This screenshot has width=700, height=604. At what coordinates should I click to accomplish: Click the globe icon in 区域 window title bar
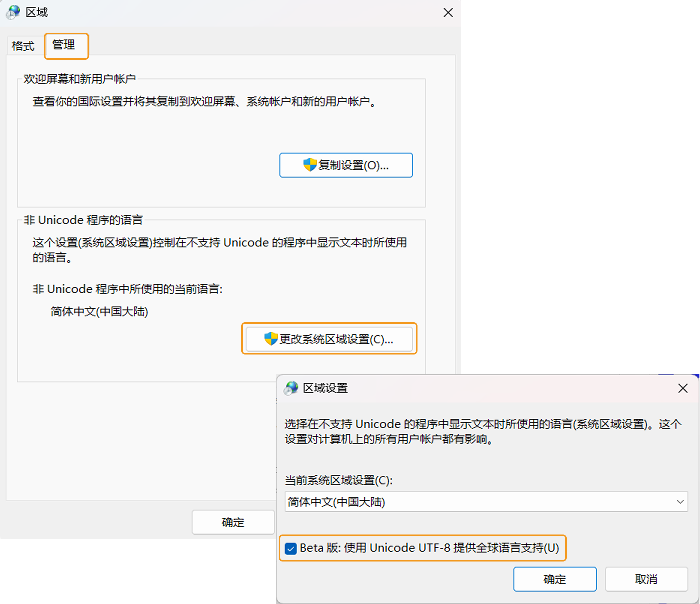(12, 12)
